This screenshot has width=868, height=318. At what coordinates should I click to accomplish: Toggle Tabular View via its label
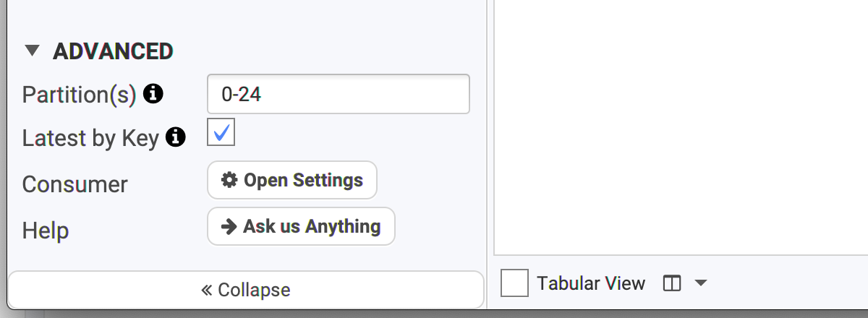point(591,283)
